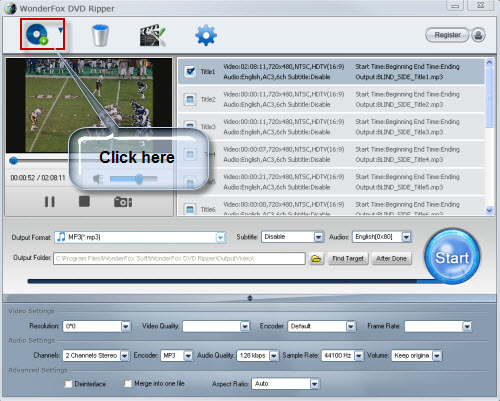
Task: Click the MP3 music note format icon
Action: coord(61,237)
